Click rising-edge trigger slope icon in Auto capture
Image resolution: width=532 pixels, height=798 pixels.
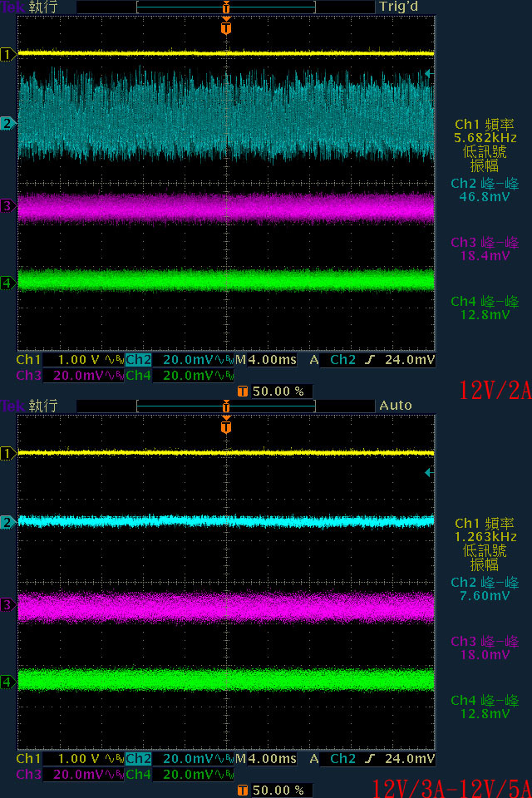coord(370,759)
